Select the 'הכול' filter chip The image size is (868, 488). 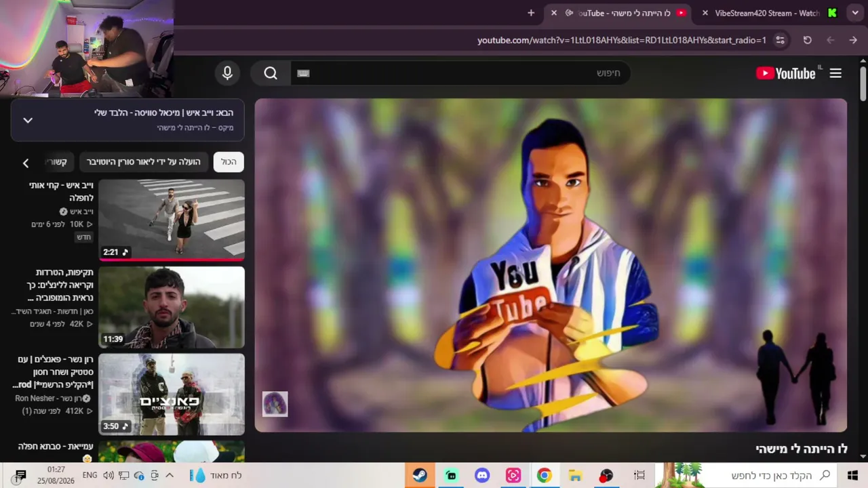pos(229,162)
